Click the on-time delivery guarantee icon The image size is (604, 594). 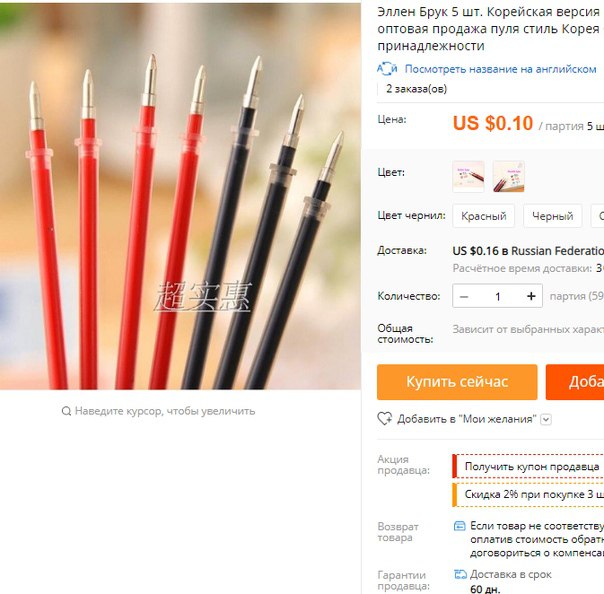click(460, 574)
